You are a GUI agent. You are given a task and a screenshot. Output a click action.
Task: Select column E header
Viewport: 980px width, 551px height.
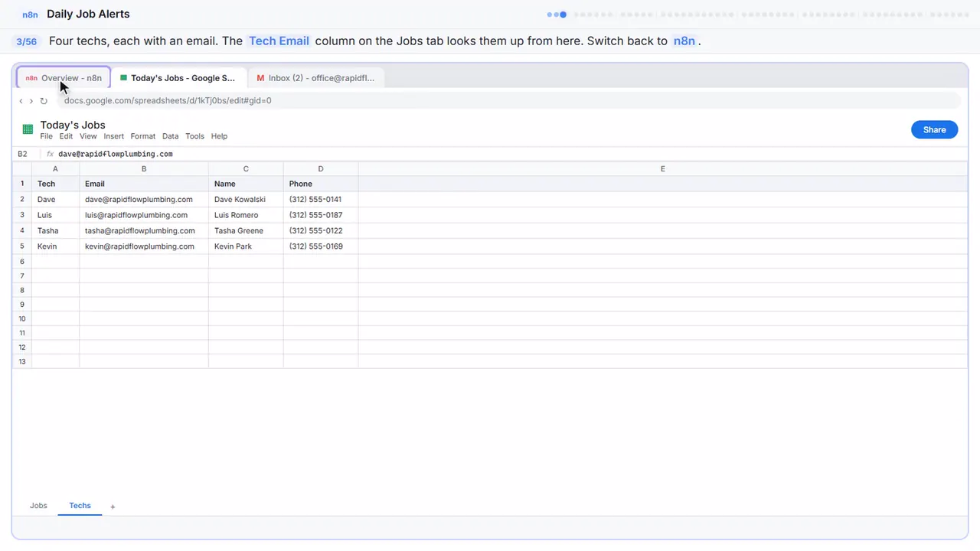[663, 168]
